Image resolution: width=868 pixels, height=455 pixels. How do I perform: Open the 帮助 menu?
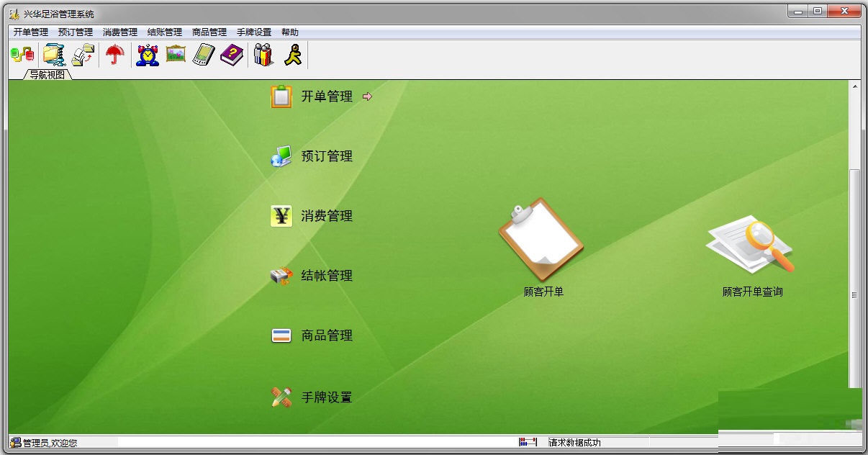(291, 32)
